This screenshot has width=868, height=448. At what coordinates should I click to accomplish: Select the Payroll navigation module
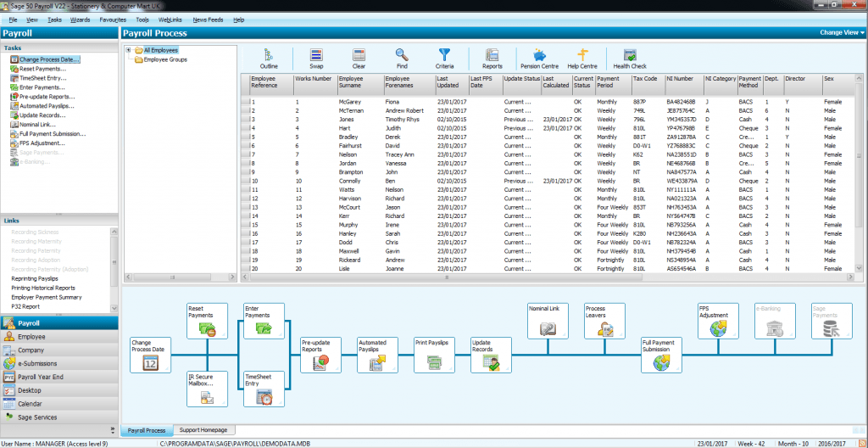click(59, 322)
